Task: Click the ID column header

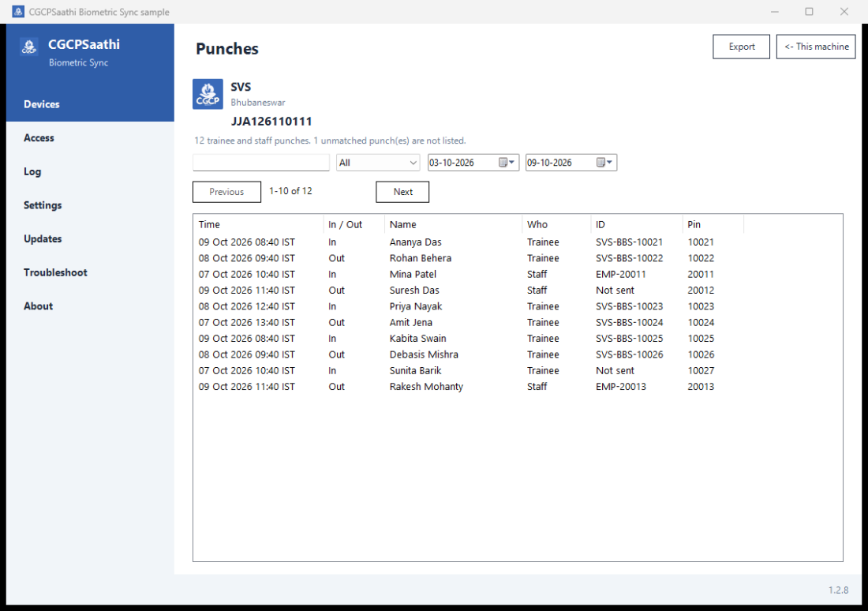Action: click(x=637, y=224)
